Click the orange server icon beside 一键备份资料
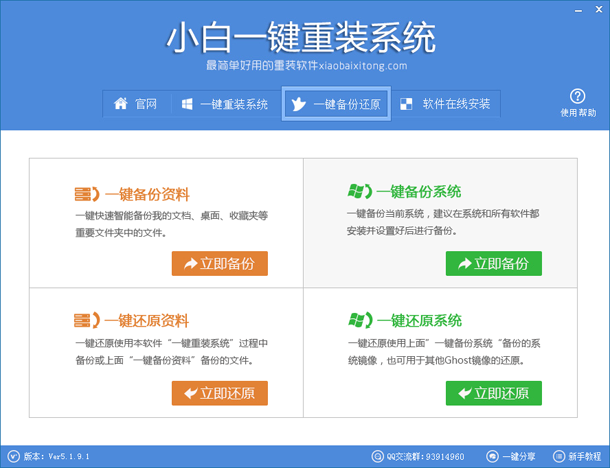This screenshot has height=468, width=610. tap(87, 194)
